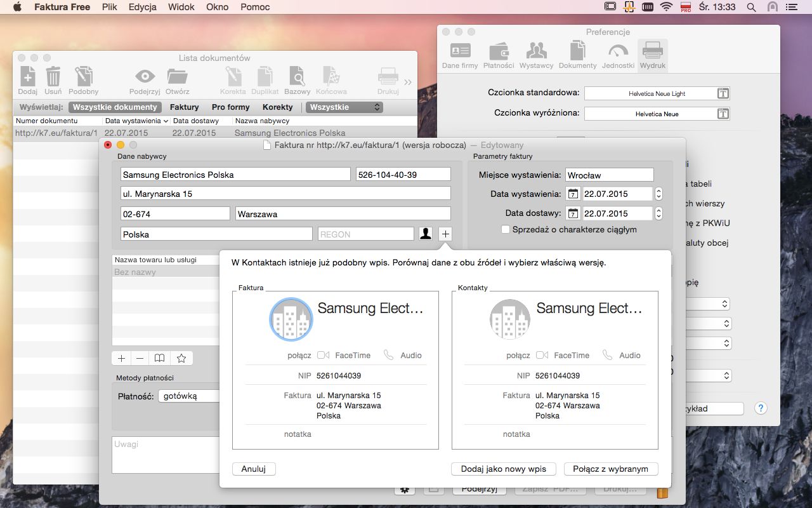Open font picker for Czcionka standardowa

click(723, 93)
